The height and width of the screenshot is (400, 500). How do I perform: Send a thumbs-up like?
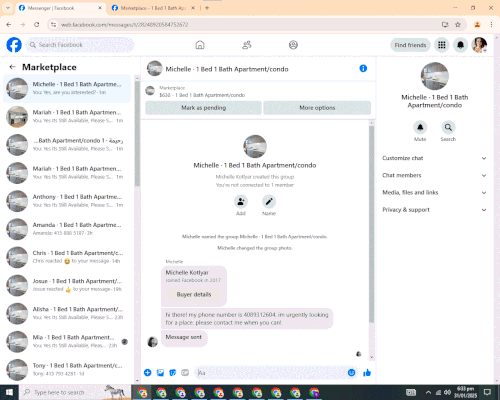367,373
